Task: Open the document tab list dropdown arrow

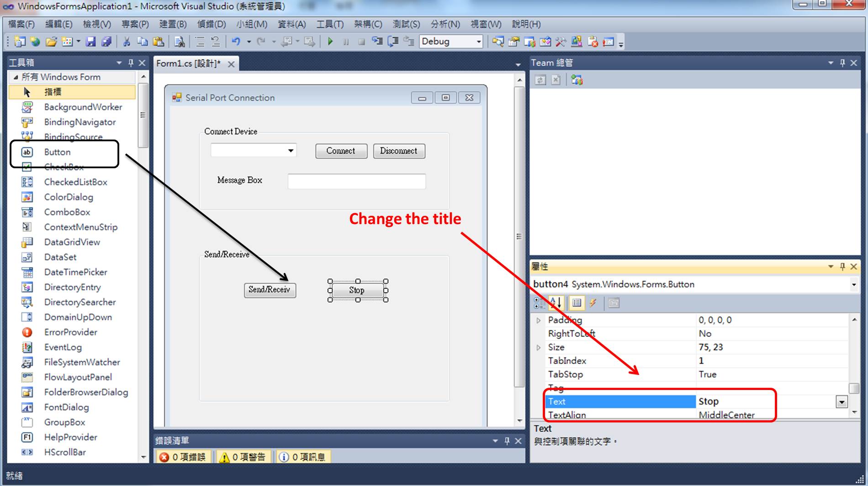Action: 518,64
